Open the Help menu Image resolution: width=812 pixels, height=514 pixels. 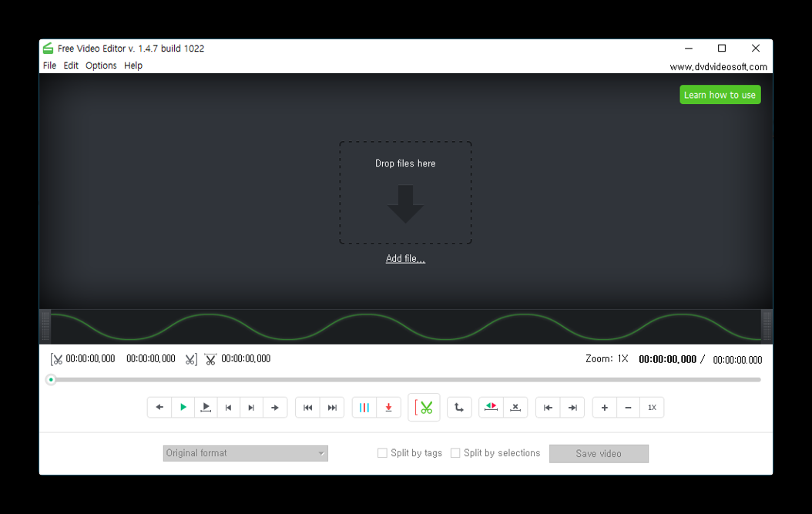(x=133, y=66)
